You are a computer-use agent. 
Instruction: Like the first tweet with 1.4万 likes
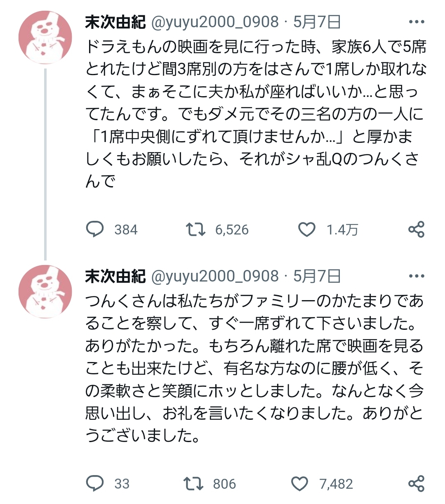click(x=307, y=230)
